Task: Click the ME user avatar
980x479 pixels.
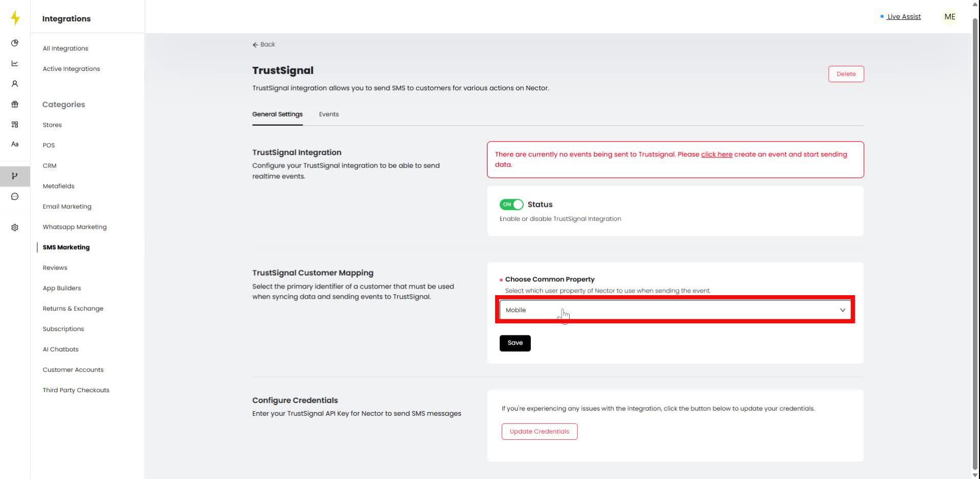Action: [x=949, y=17]
